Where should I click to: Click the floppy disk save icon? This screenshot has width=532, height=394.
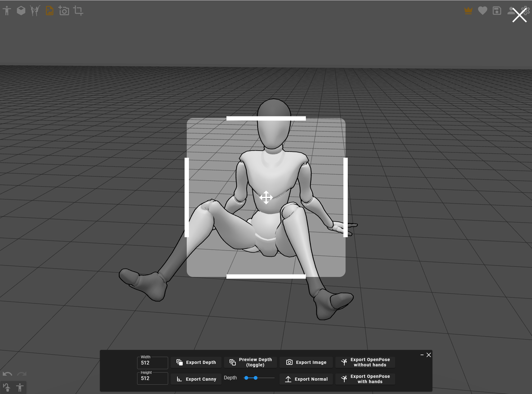[497, 11]
